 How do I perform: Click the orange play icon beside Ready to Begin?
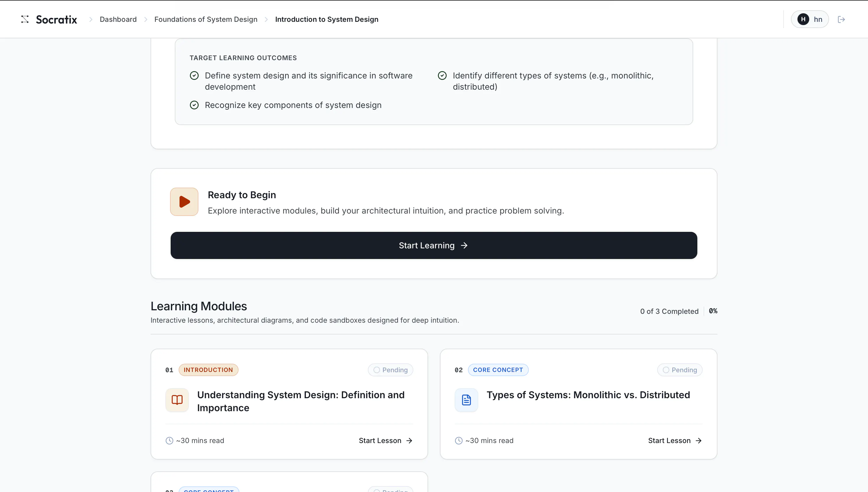tap(184, 202)
